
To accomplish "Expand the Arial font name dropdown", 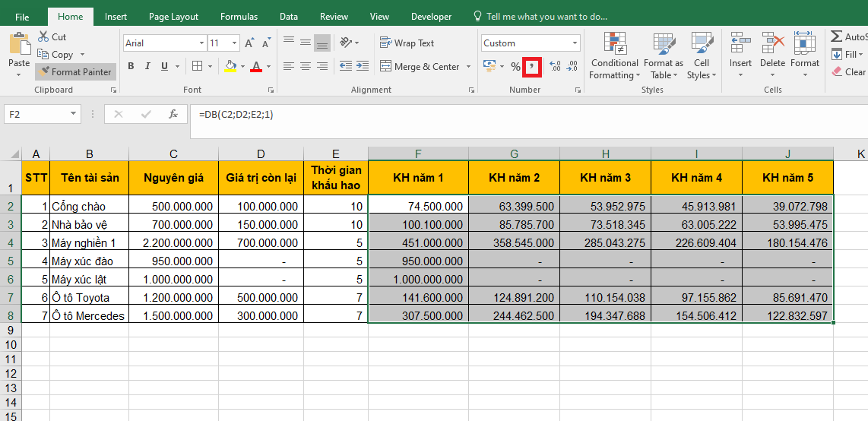I will click(x=201, y=43).
